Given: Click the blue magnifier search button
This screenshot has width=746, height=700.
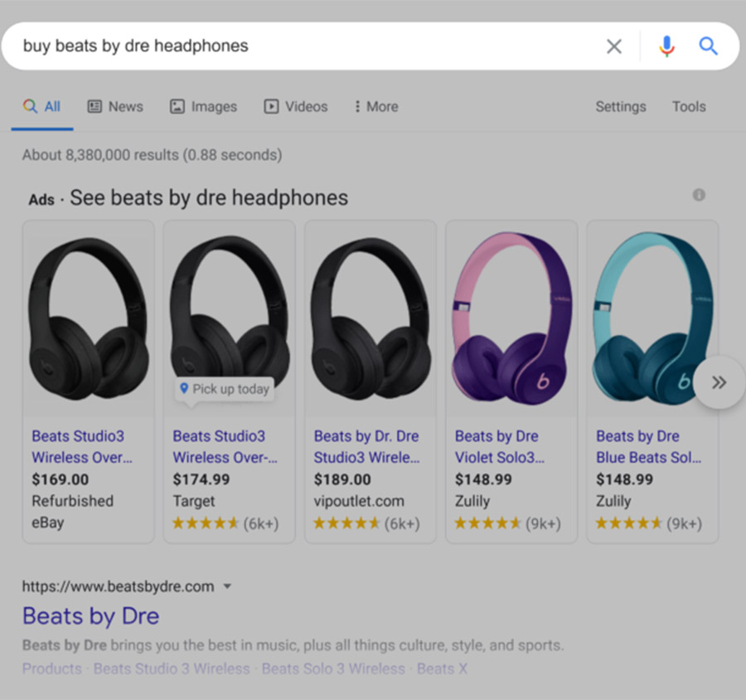Looking at the screenshot, I should pos(708,46).
